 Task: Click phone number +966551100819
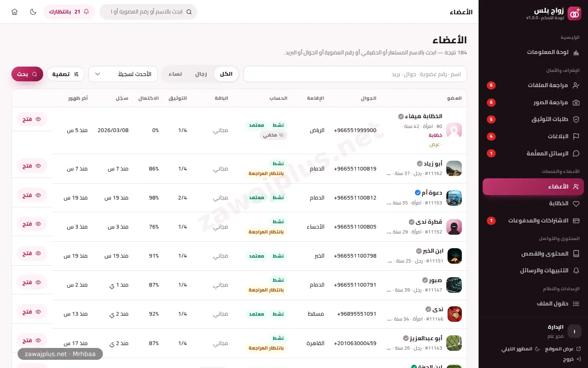(355, 168)
